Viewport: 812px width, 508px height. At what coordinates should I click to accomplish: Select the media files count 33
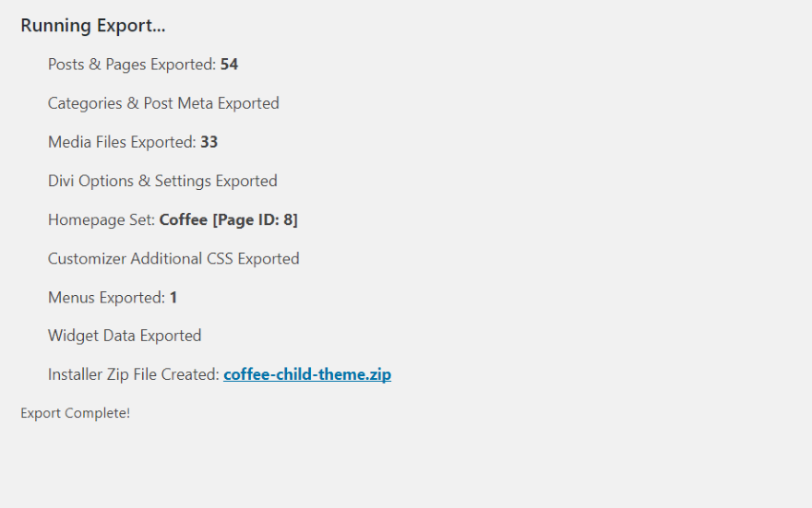(209, 142)
